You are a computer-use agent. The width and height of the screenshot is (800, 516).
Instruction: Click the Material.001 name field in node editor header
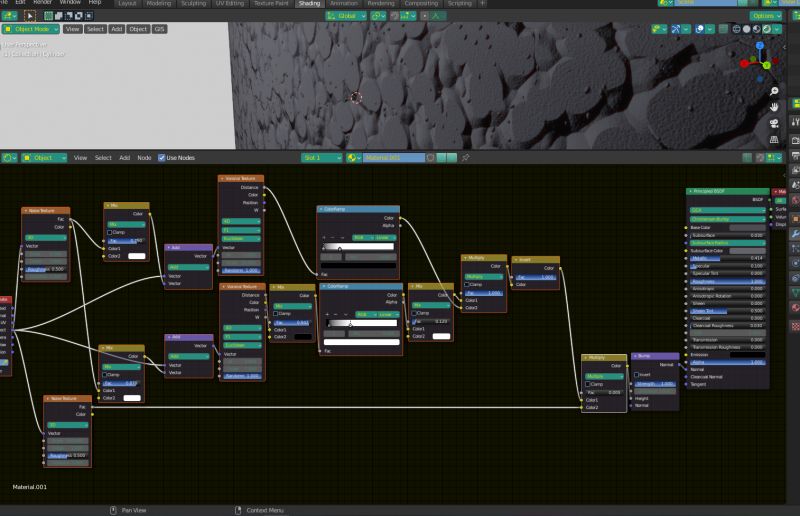(x=393, y=158)
